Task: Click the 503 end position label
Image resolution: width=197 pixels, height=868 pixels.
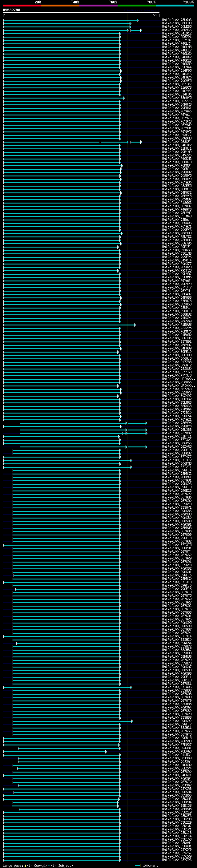Action: click(x=155, y=15)
